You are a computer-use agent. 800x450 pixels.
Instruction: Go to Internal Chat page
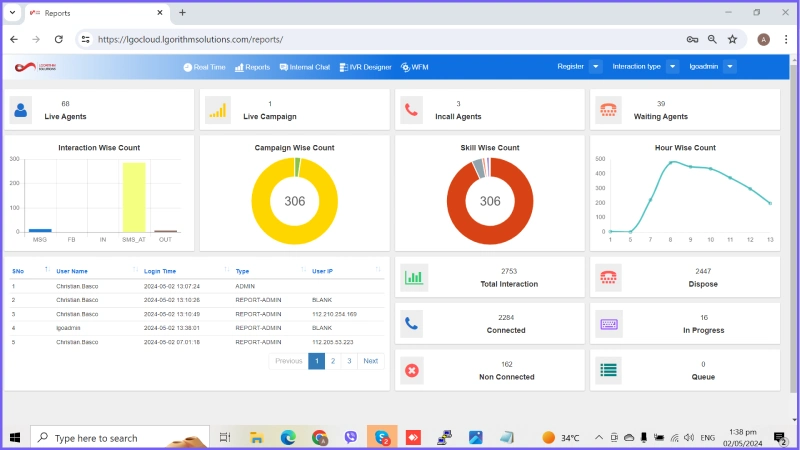tap(304, 67)
